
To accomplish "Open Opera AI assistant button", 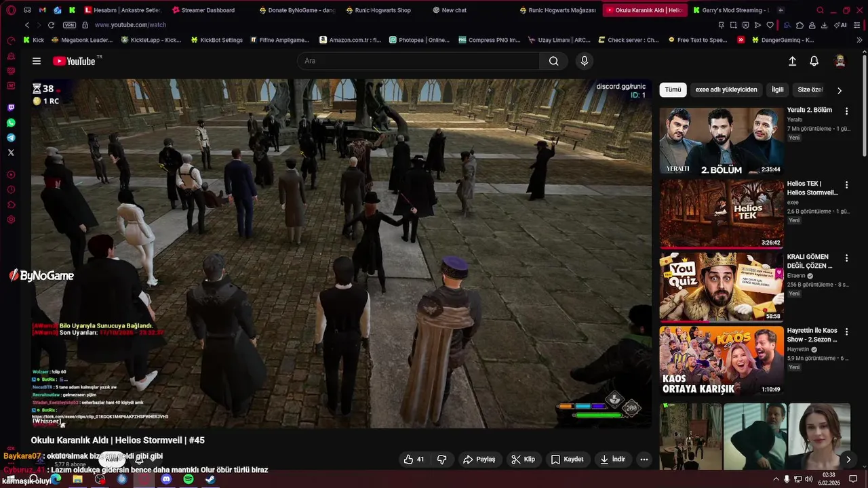I will [841, 25].
